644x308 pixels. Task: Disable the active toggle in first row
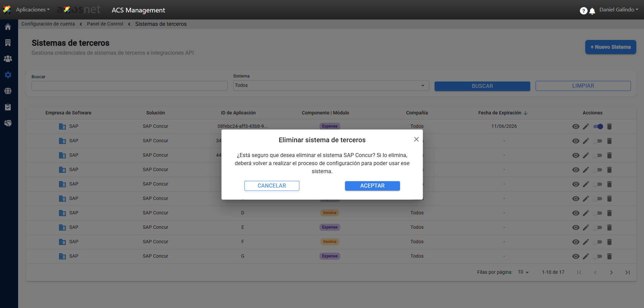598,126
